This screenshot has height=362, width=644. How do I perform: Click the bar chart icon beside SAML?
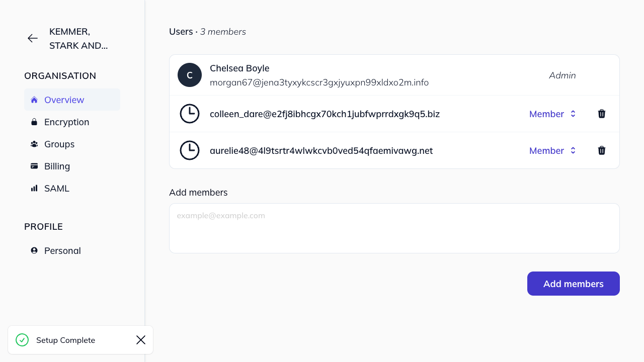34,188
